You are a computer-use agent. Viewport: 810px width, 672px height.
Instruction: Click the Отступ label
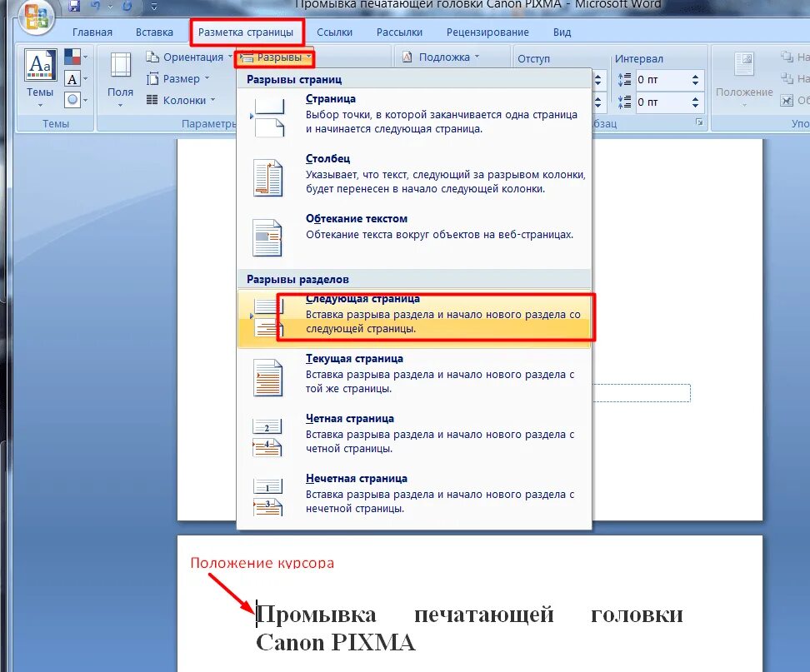click(x=533, y=59)
